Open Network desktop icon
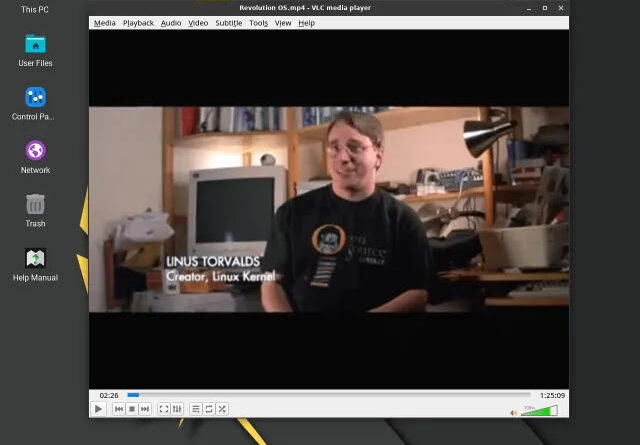 pos(36,157)
